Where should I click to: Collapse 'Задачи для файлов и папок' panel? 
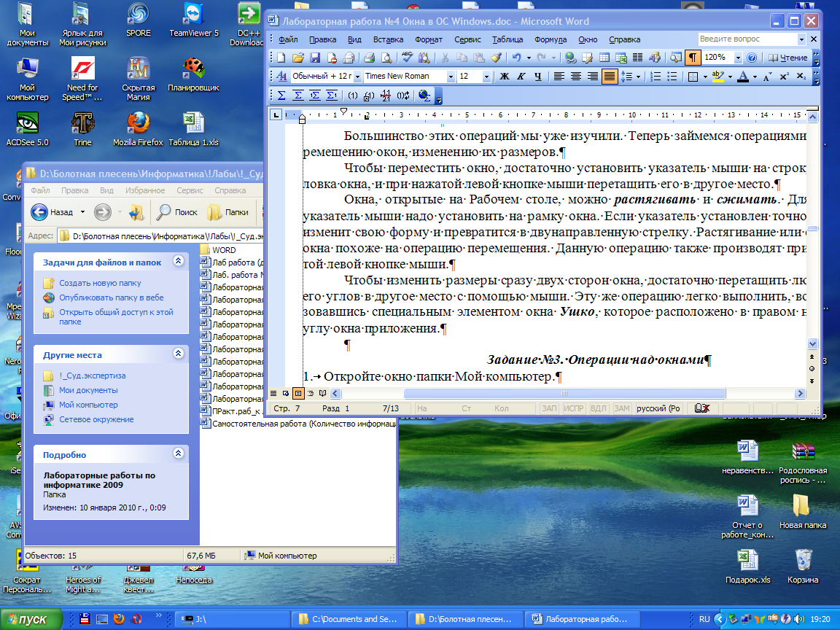click(x=179, y=261)
